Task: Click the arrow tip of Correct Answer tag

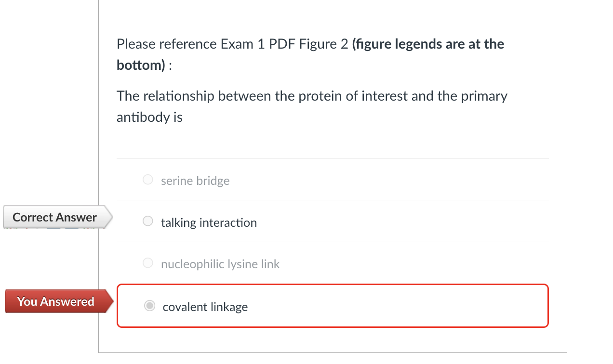Action: [110, 217]
